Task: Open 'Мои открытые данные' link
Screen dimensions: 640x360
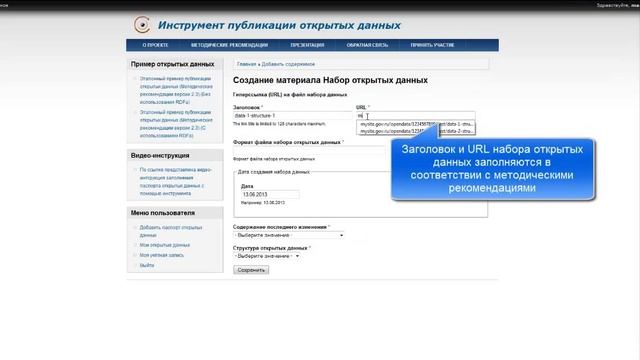Action: (164, 245)
